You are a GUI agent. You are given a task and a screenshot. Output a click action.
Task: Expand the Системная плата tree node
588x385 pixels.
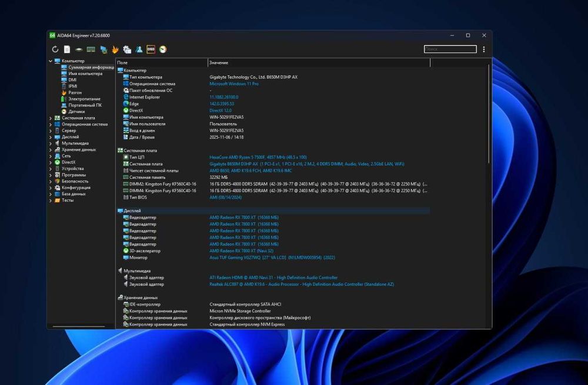click(x=51, y=118)
